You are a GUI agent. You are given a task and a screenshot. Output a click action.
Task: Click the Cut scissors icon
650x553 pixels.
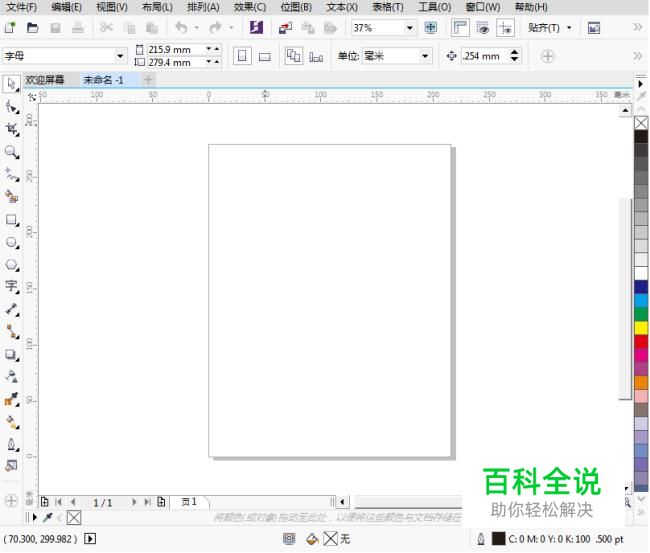[107, 28]
